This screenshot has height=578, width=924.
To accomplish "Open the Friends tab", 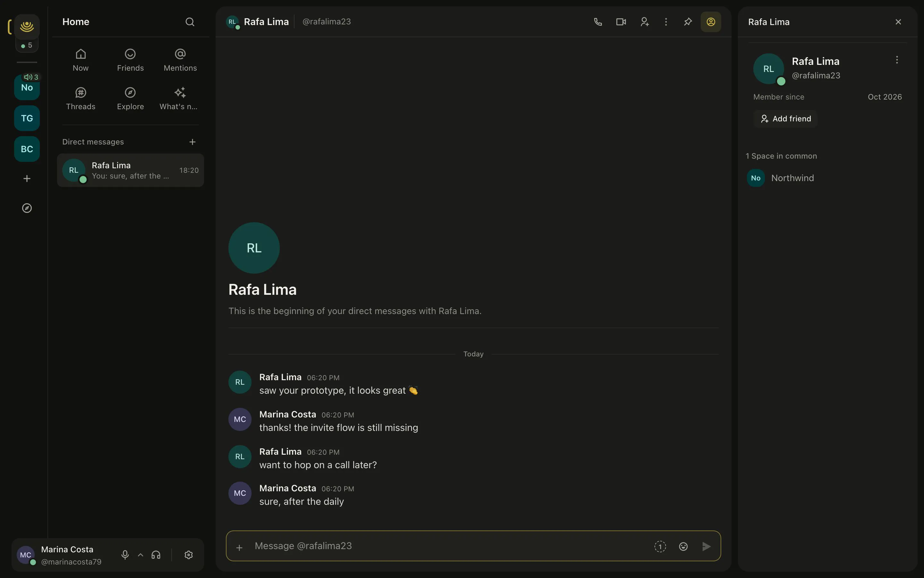I will pyautogui.click(x=130, y=60).
